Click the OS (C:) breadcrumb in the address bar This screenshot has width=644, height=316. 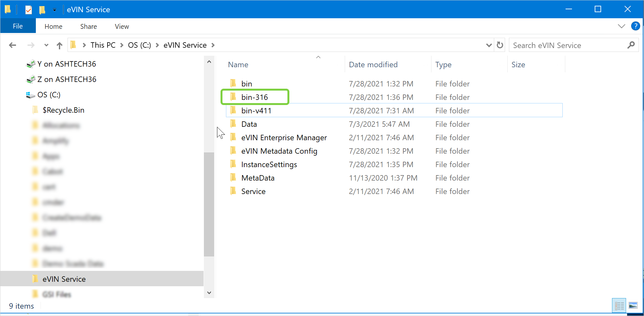pyautogui.click(x=139, y=45)
